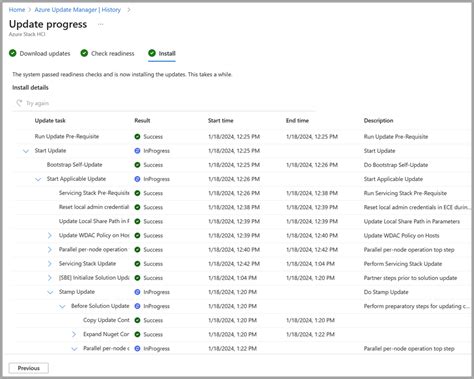The height and width of the screenshot is (379, 474).
Task: Click description Do Bootstrap Self-Update
Action: (x=396, y=165)
